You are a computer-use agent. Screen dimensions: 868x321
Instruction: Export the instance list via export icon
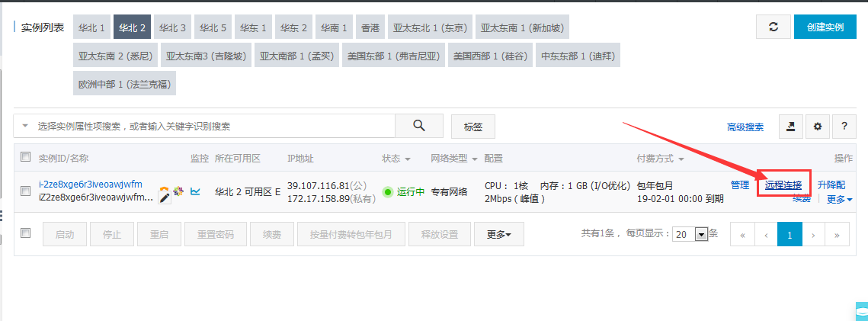pyautogui.click(x=791, y=127)
